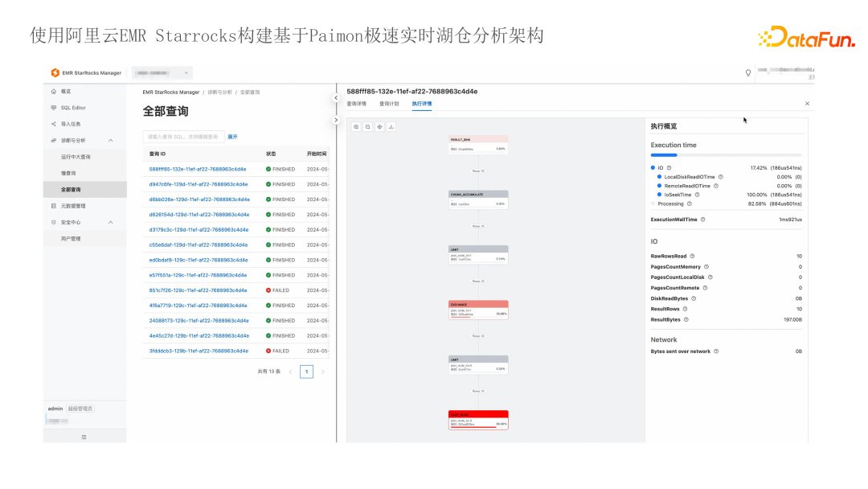Screen dimensions: 868x489
Task: Click the help icon next to IO
Action: 669,168
